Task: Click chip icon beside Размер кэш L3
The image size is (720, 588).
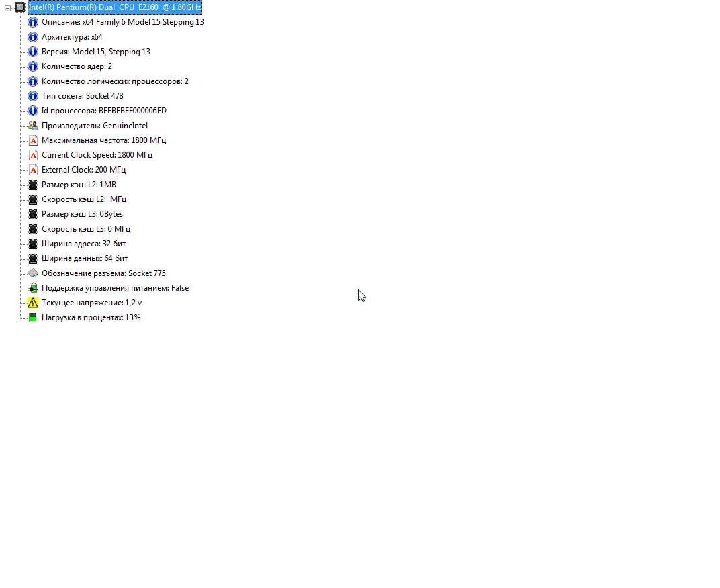Action: (33, 214)
